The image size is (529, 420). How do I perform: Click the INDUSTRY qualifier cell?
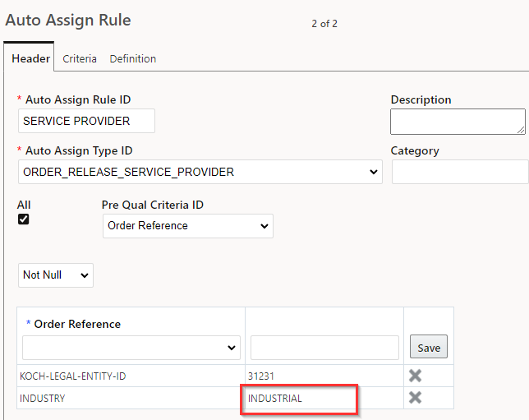click(x=131, y=398)
